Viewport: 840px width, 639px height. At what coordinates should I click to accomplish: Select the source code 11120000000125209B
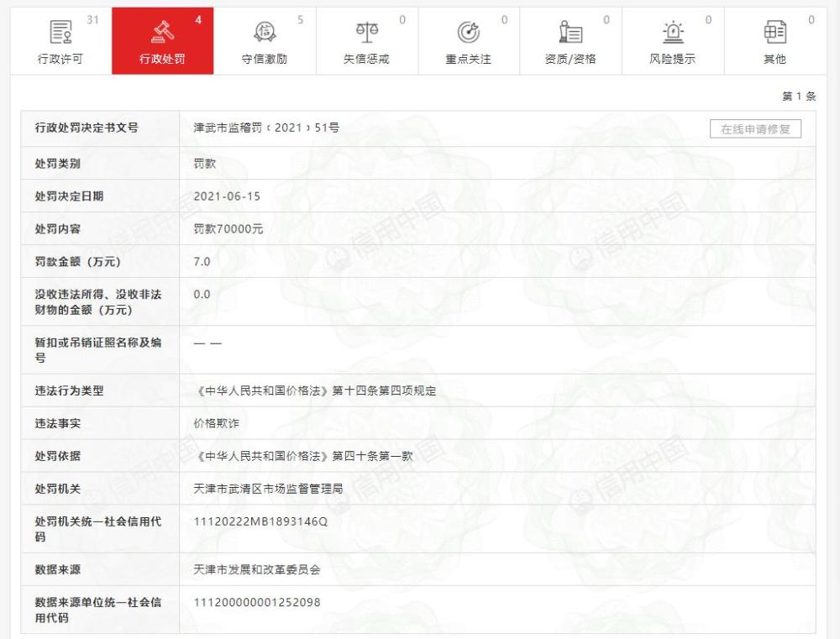(257, 602)
